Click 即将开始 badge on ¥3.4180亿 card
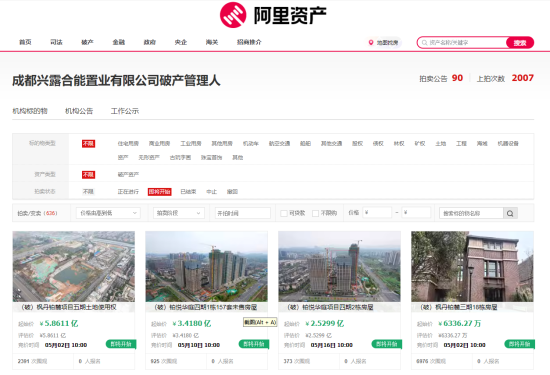The height and width of the screenshot is (375, 550). 254,344
